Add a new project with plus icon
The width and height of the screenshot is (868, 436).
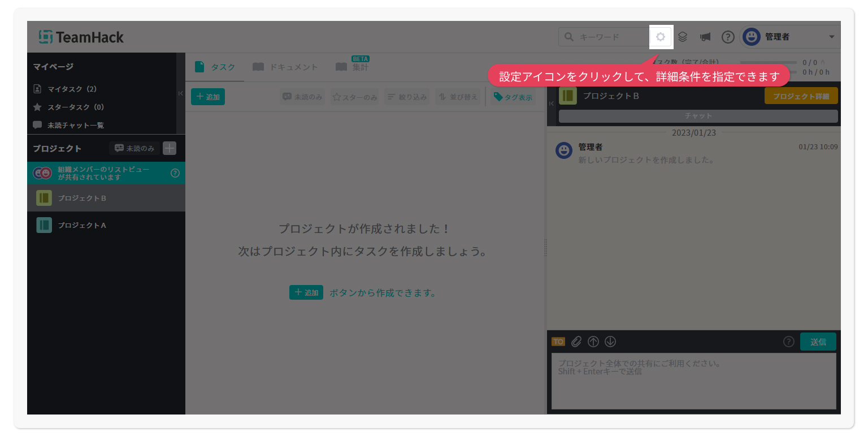pyautogui.click(x=170, y=148)
